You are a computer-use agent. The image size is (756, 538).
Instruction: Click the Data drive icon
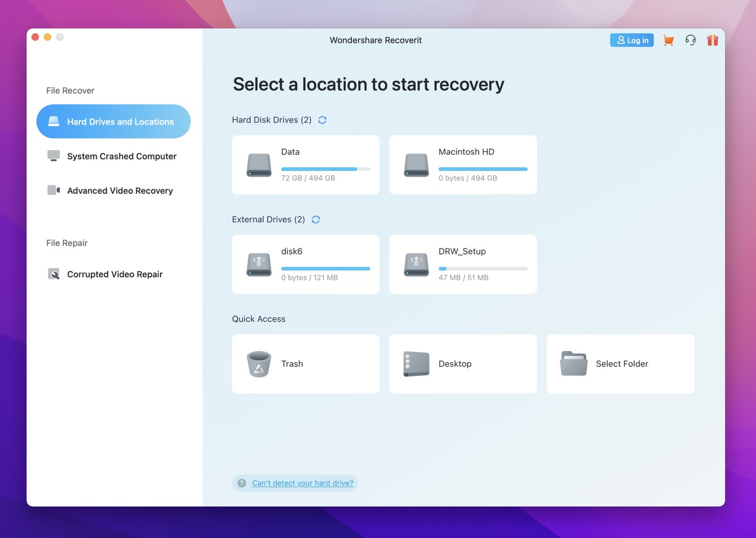point(259,165)
